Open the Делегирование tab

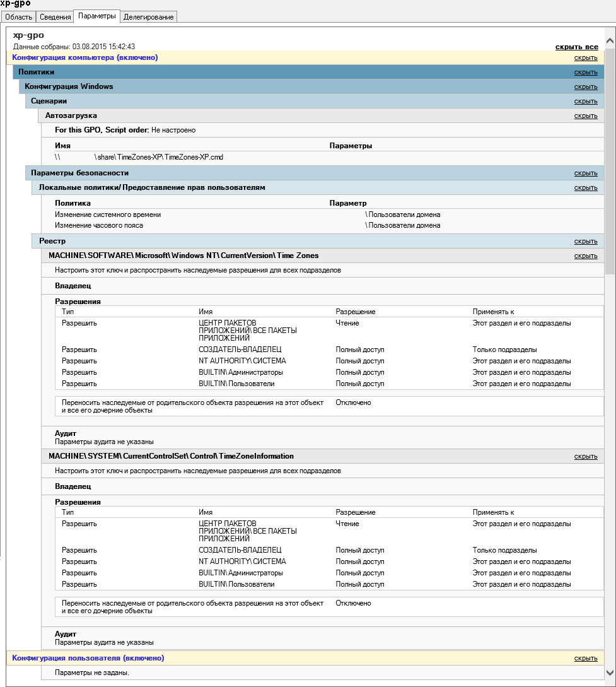point(148,16)
